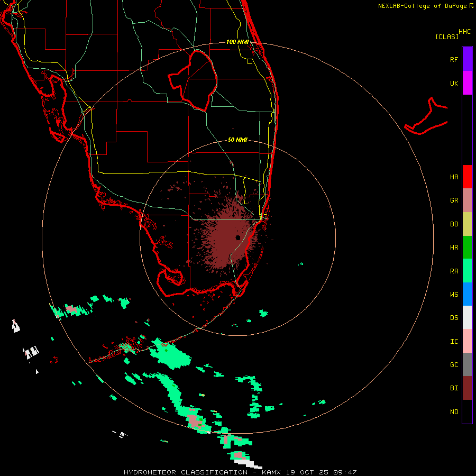Click the IC pink legend swatch

(x=467, y=341)
